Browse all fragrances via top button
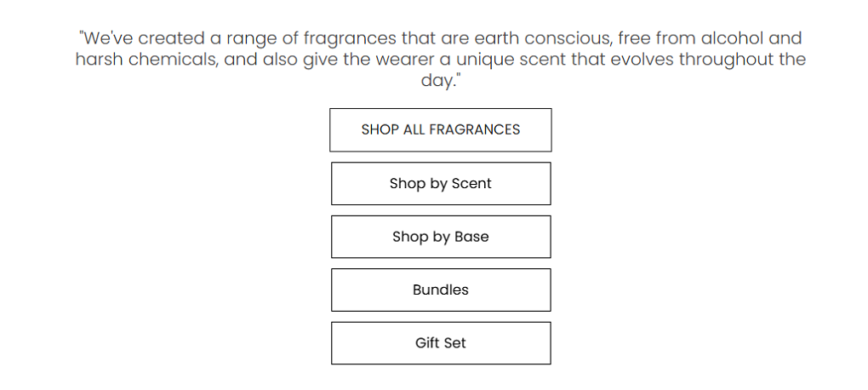 (441, 129)
